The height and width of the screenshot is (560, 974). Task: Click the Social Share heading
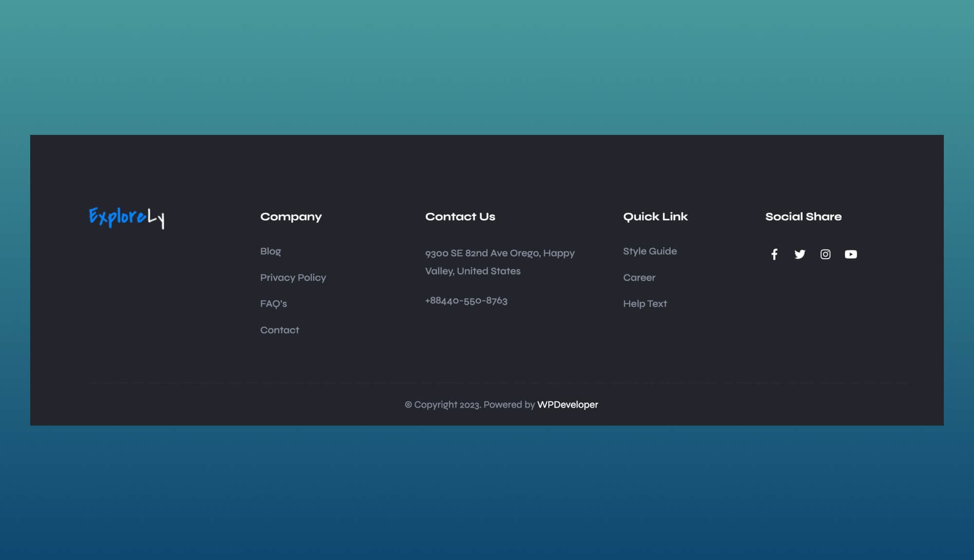coord(803,217)
